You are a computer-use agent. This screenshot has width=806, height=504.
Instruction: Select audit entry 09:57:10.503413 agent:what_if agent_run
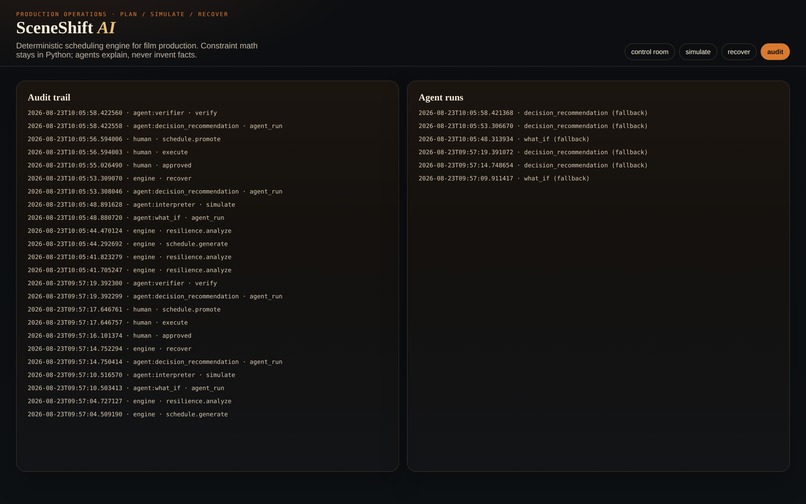click(x=126, y=388)
